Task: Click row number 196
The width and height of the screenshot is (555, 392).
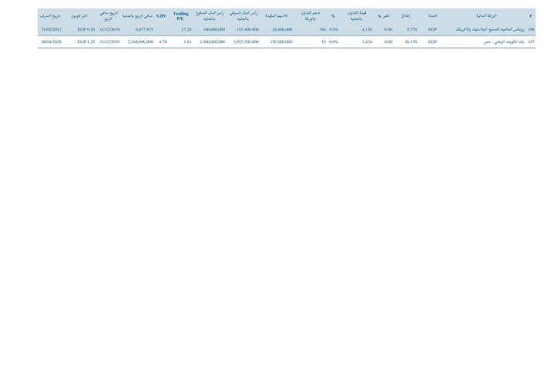Action: 531,30
